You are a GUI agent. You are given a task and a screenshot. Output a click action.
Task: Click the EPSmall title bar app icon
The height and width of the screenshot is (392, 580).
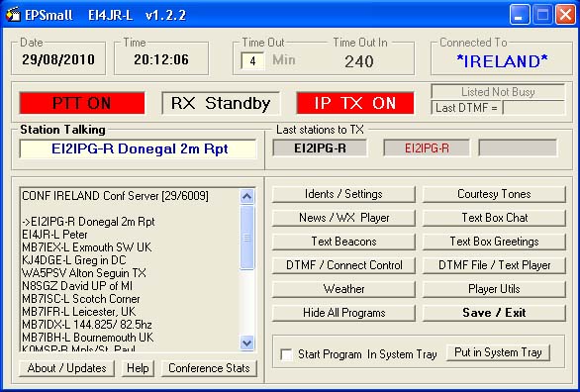coord(12,15)
